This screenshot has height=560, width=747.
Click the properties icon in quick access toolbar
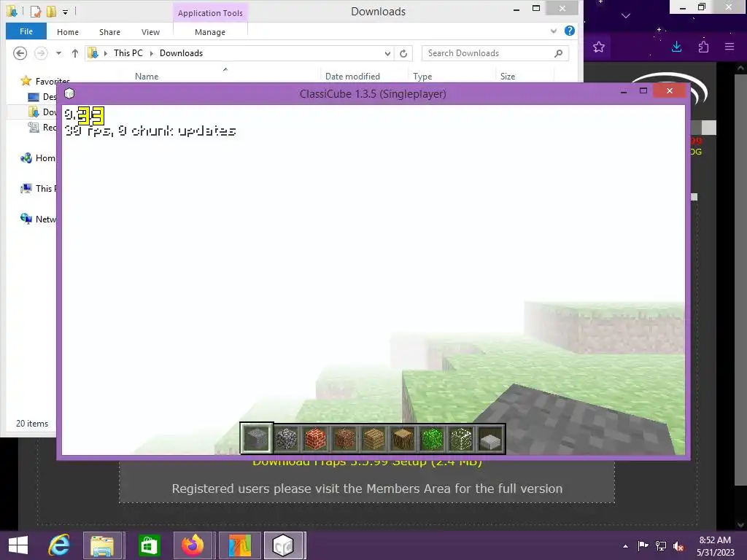(x=36, y=11)
